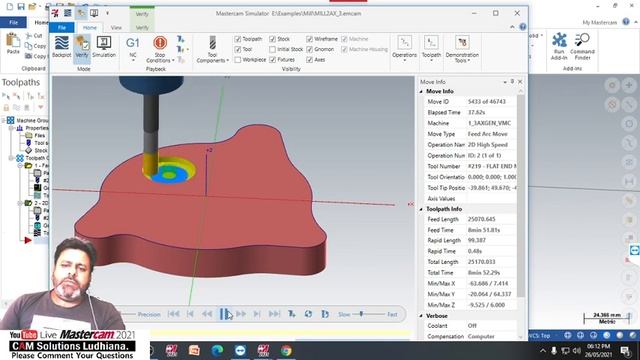Click the loop playback icon in playback bar

(308, 314)
